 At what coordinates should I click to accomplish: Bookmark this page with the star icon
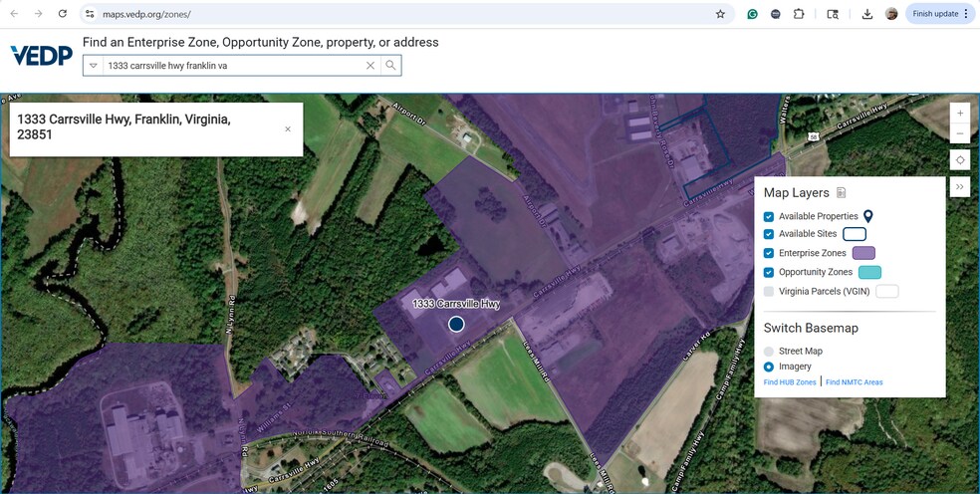pos(720,14)
